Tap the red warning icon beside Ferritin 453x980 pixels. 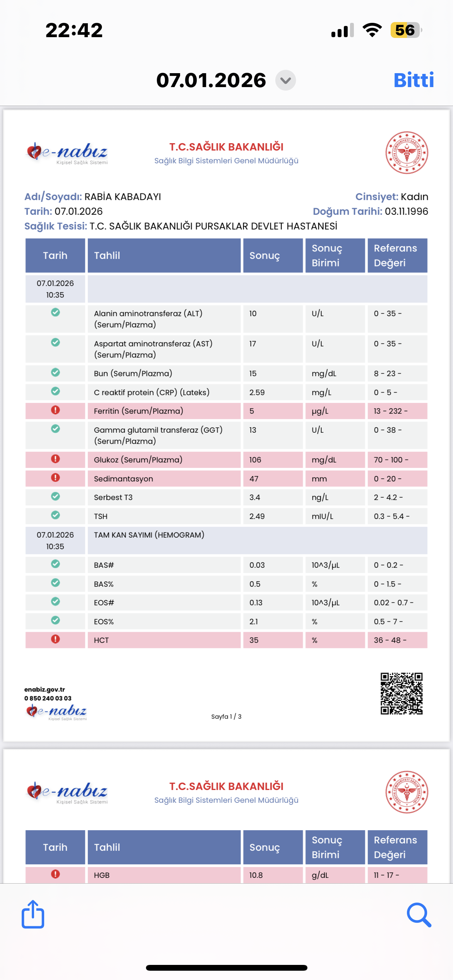coord(55,410)
